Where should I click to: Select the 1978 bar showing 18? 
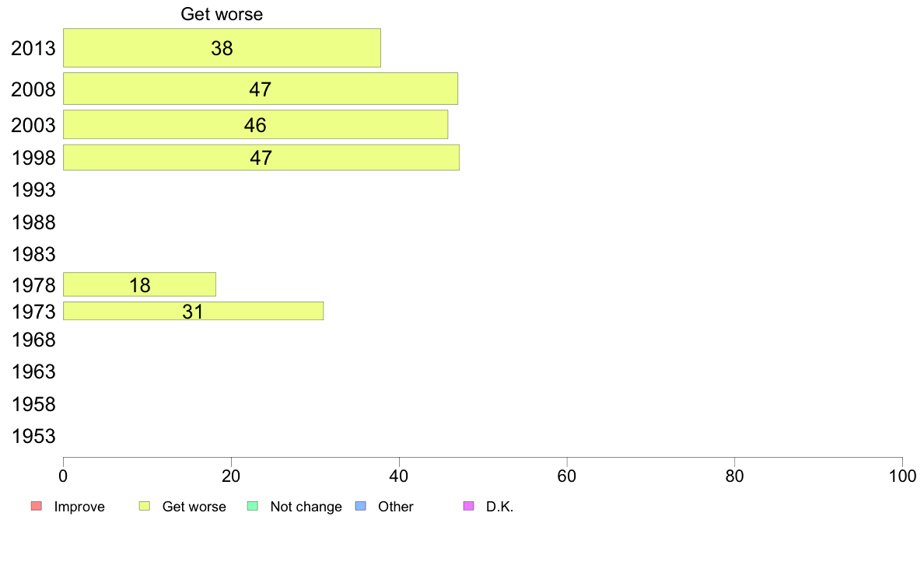140,284
